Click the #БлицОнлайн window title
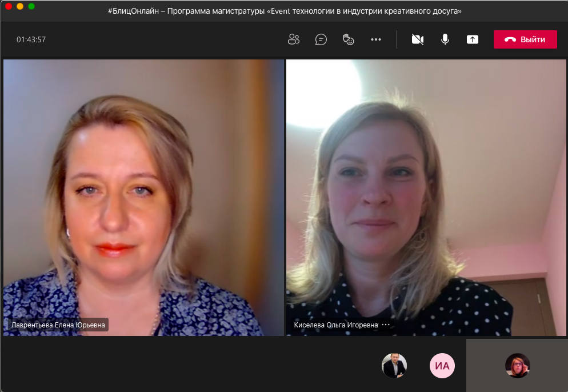This screenshot has height=392, width=568. click(x=284, y=11)
